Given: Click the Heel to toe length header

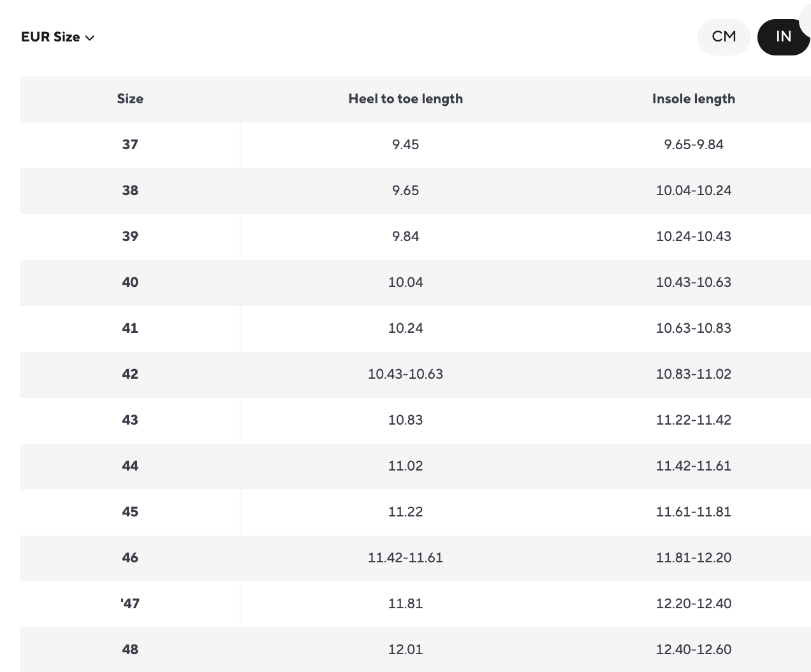Looking at the screenshot, I should point(405,99).
